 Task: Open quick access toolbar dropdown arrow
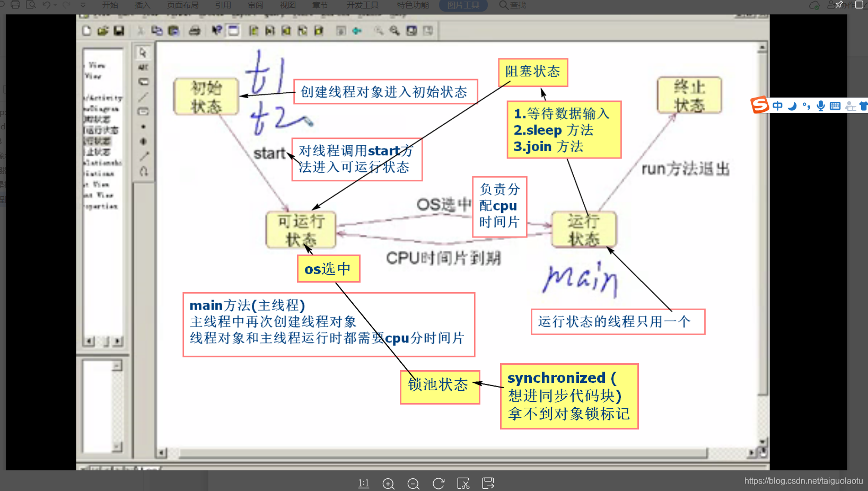[83, 5]
